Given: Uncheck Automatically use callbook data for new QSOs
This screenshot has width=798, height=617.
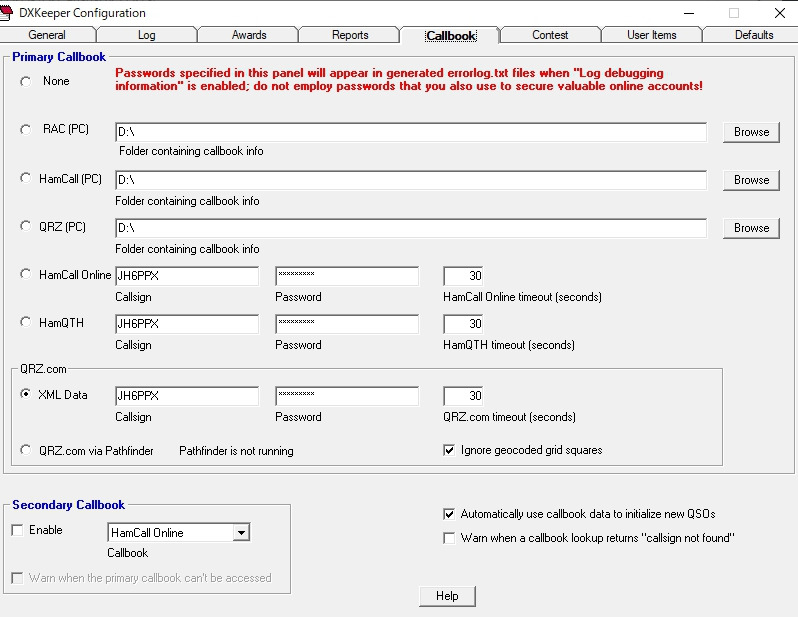Looking at the screenshot, I should click(x=449, y=514).
